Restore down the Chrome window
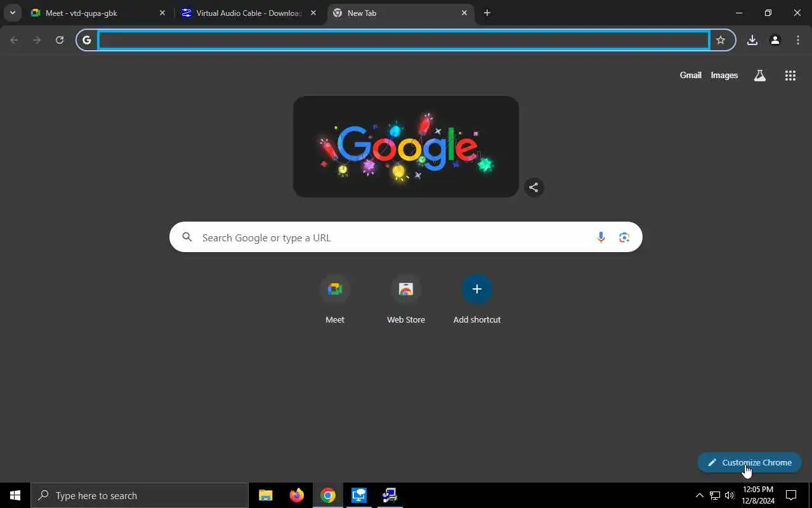812x508 pixels. 768,13
